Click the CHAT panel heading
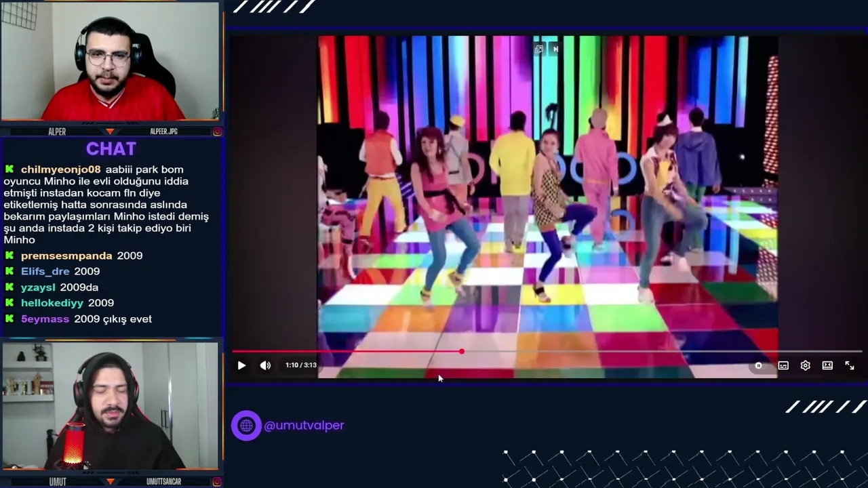Image resolution: width=868 pixels, height=488 pixels. click(111, 149)
